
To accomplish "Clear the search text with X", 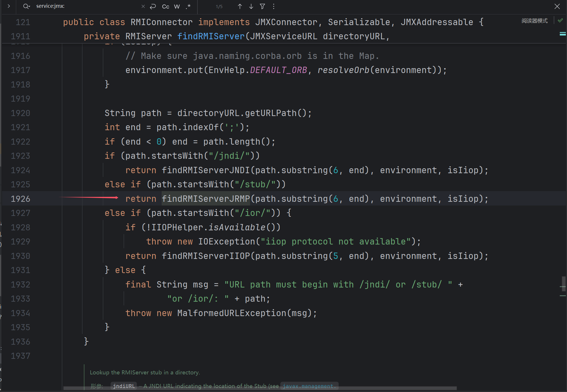I will pyautogui.click(x=143, y=6).
